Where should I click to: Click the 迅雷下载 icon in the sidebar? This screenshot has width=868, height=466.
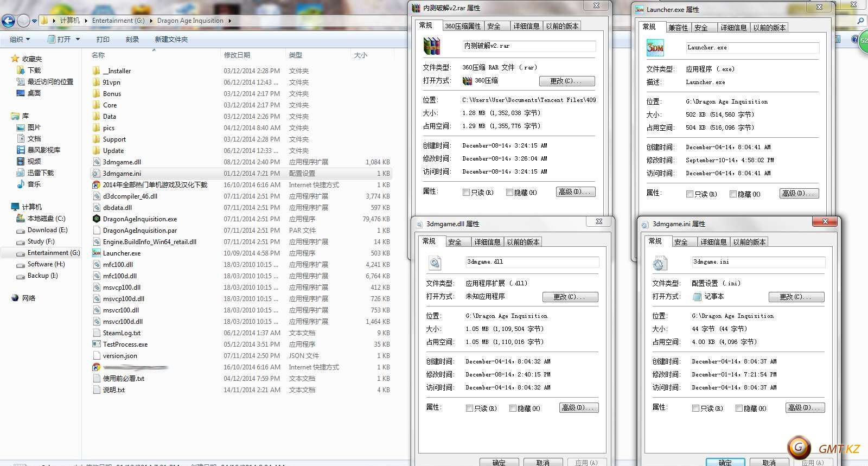21,173
